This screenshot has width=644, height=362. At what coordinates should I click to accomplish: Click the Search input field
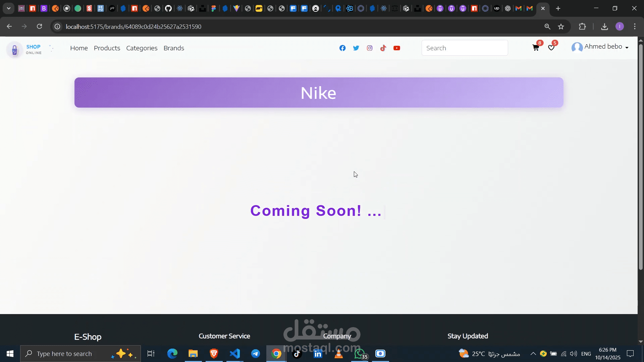coord(465,48)
